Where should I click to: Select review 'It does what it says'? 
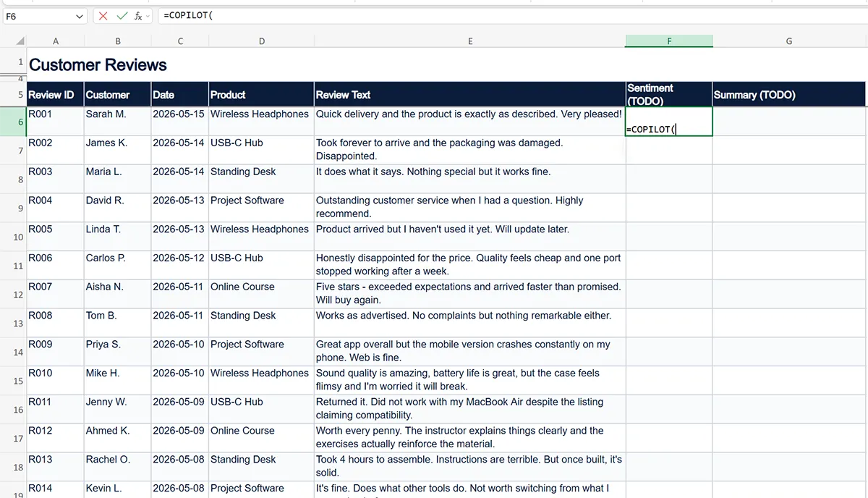coord(470,179)
